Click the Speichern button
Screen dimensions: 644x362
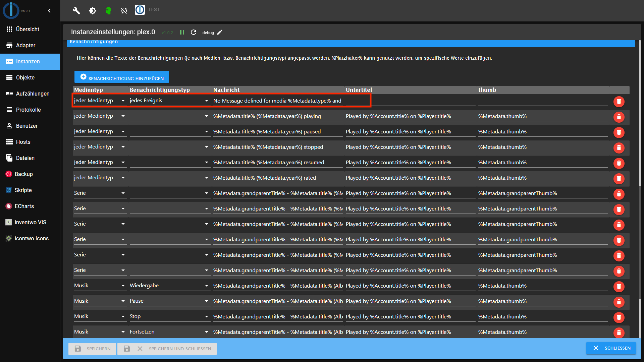pyautogui.click(x=92, y=349)
